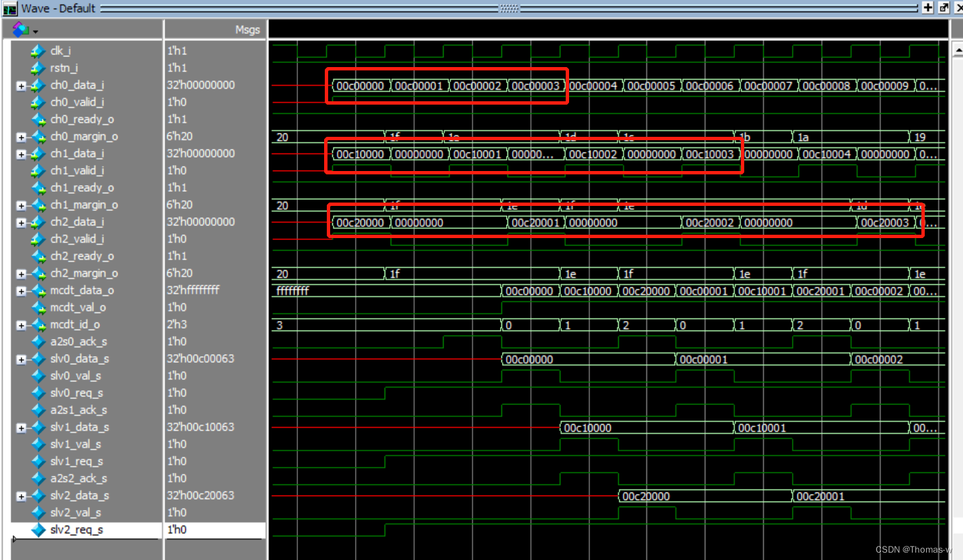Click the rstn_i input signal icon
Screen dimensions: 963x560
pos(38,68)
